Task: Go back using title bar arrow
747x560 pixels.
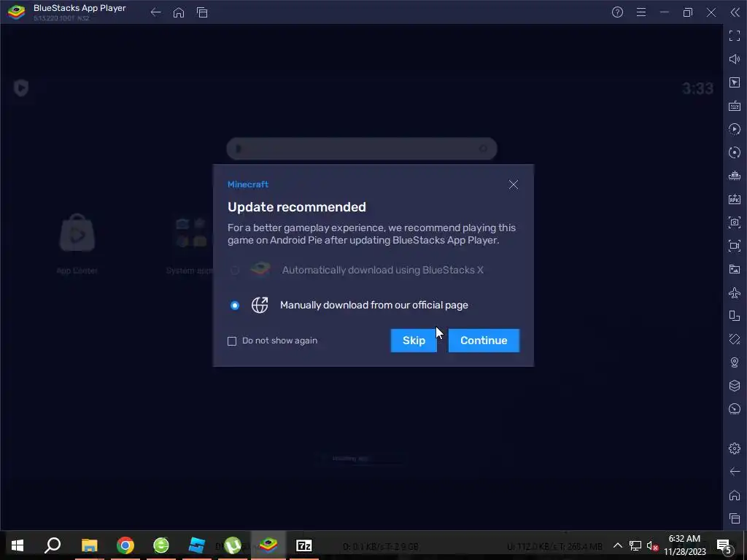Action: [x=155, y=12]
